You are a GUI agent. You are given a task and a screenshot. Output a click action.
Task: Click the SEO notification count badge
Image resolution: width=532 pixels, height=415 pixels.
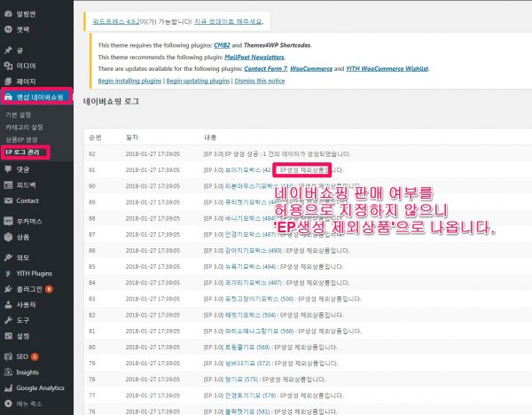click(x=35, y=356)
